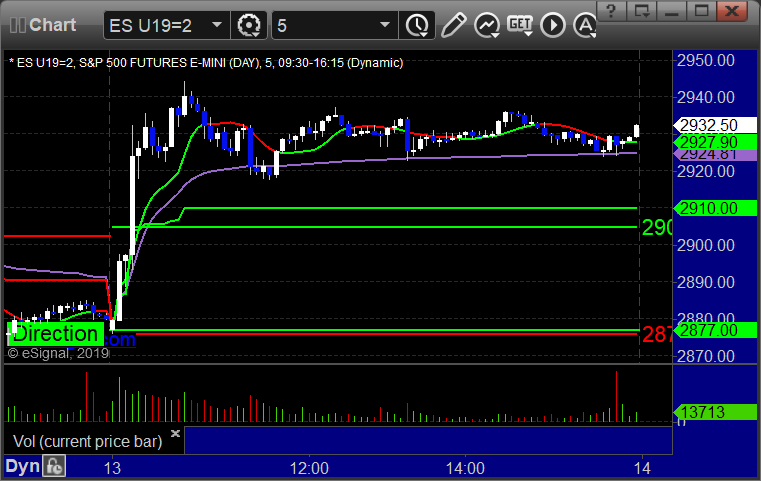
Task: Open the symbol settings gear icon
Action: 248,25
